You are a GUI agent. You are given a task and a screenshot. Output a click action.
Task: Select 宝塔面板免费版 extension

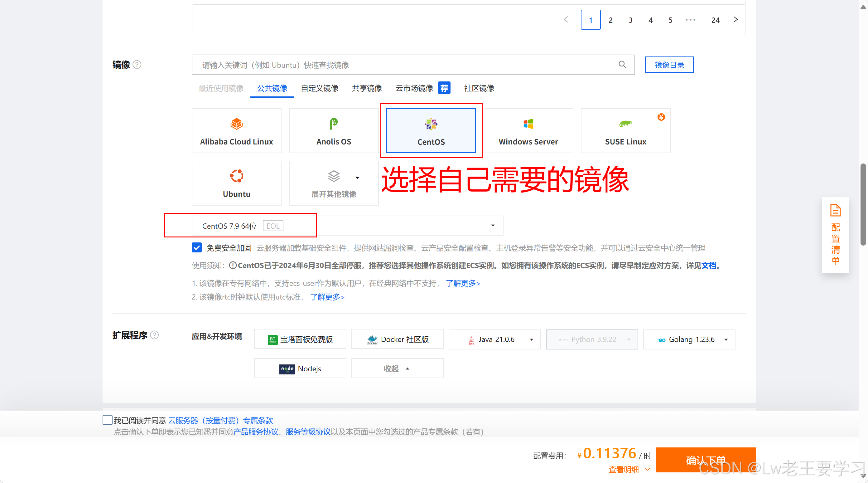click(300, 339)
